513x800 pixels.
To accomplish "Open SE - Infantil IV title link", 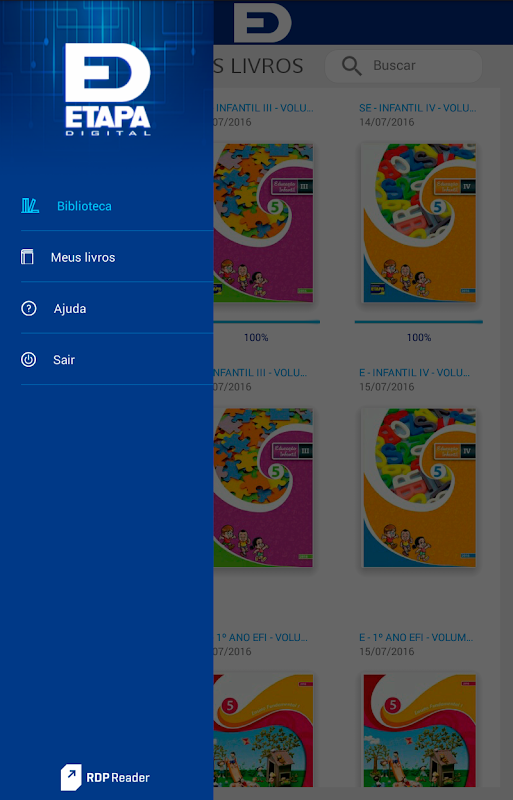I will point(418,108).
